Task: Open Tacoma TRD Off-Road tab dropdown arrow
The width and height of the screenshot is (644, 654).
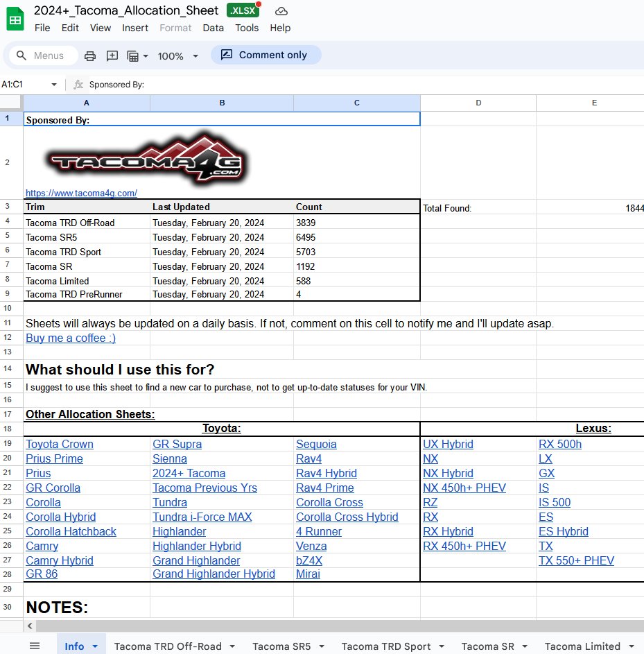Action: click(x=232, y=646)
